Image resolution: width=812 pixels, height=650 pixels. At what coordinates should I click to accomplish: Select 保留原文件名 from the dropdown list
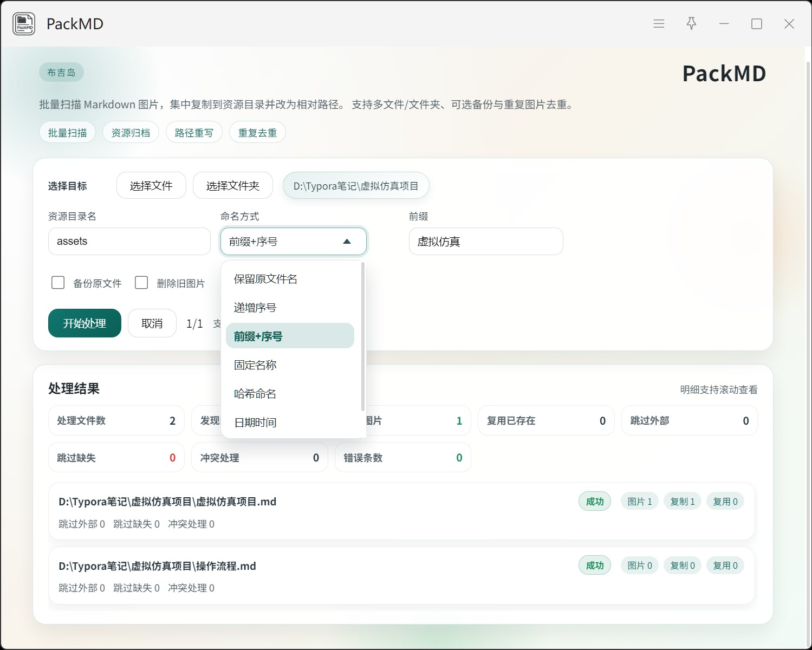pos(265,279)
